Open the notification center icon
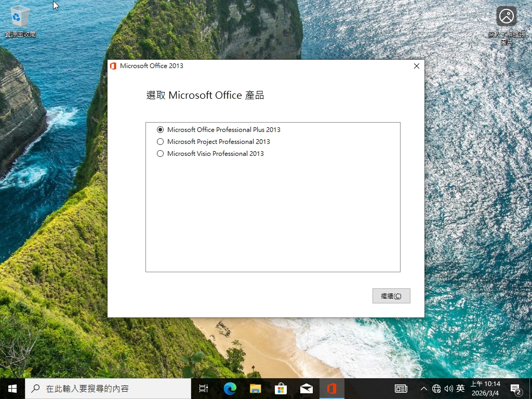Viewport: 532px width, 399px height. pos(516,389)
